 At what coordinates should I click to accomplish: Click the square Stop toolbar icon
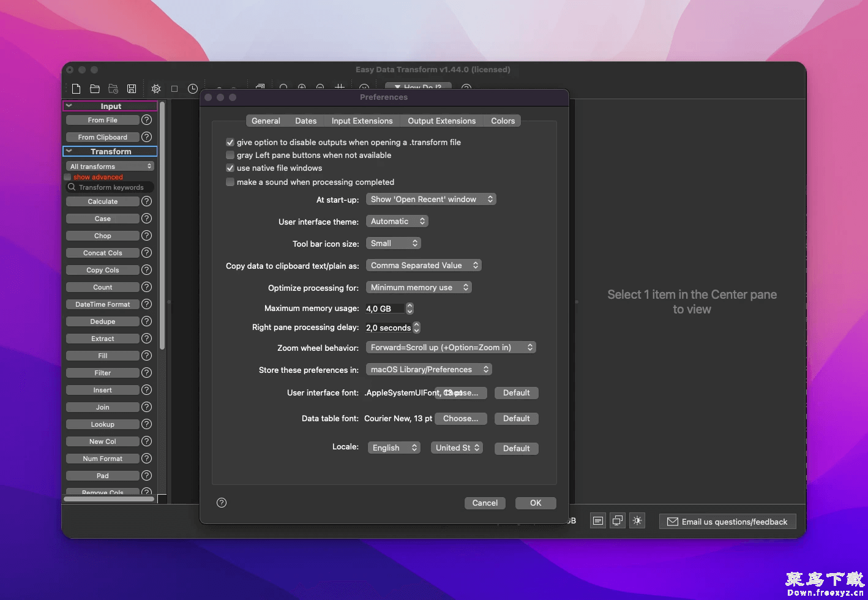(174, 89)
